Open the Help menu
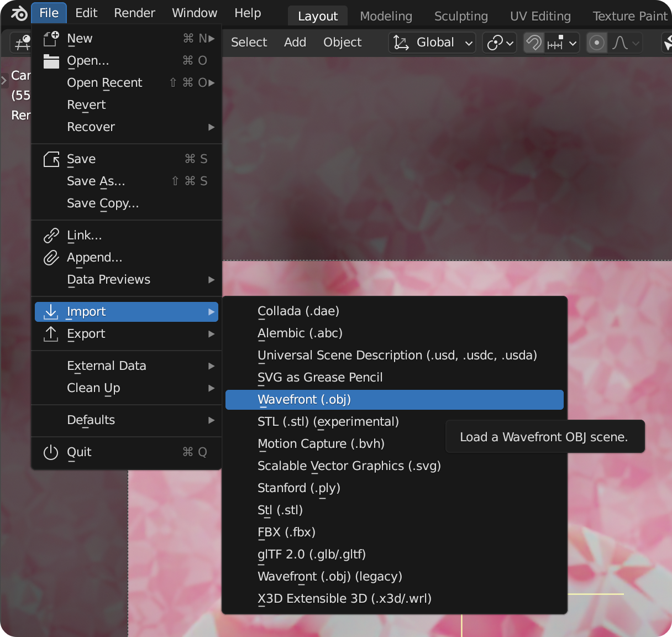 click(x=248, y=13)
